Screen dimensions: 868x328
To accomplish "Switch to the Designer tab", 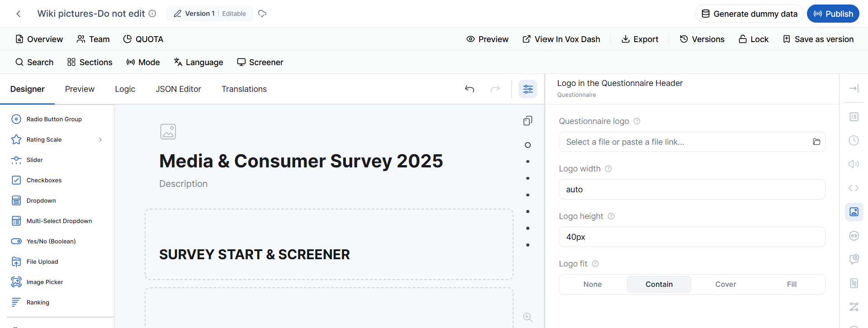I will click(28, 89).
